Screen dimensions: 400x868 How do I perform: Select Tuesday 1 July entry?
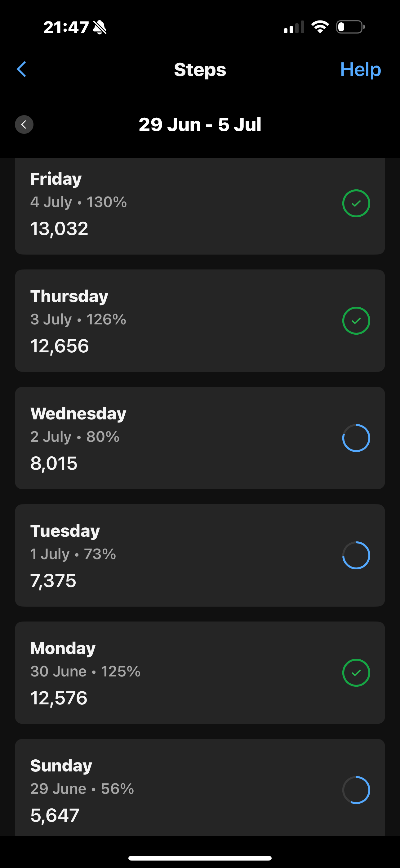[200, 555]
